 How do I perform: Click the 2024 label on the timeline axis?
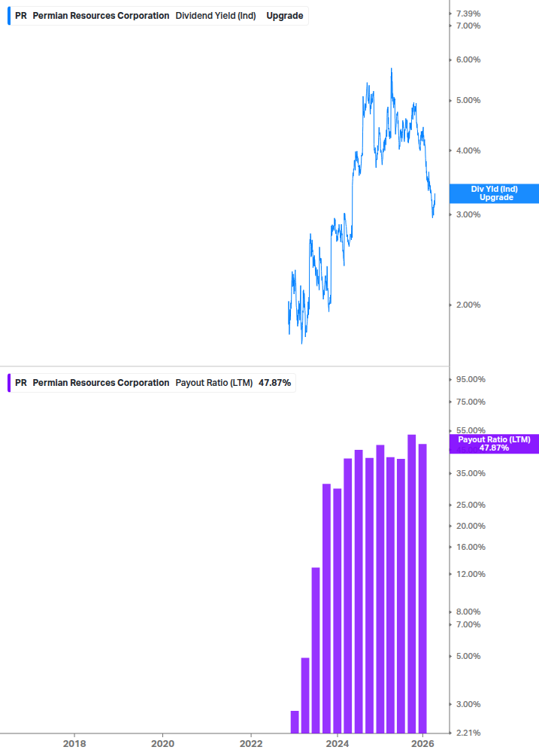[x=338, y=742]
